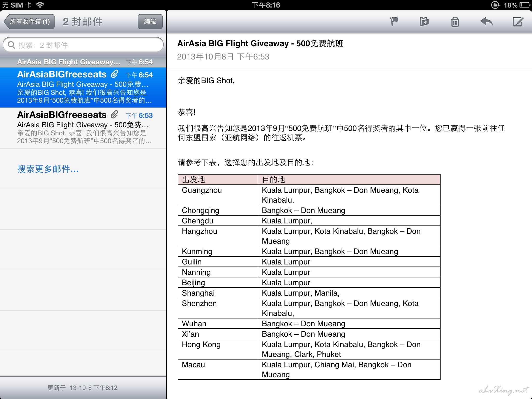This screenshot has height=399, width=532.
Task: Select the Shenzhen table cell
Action: (x=218, y=308)
